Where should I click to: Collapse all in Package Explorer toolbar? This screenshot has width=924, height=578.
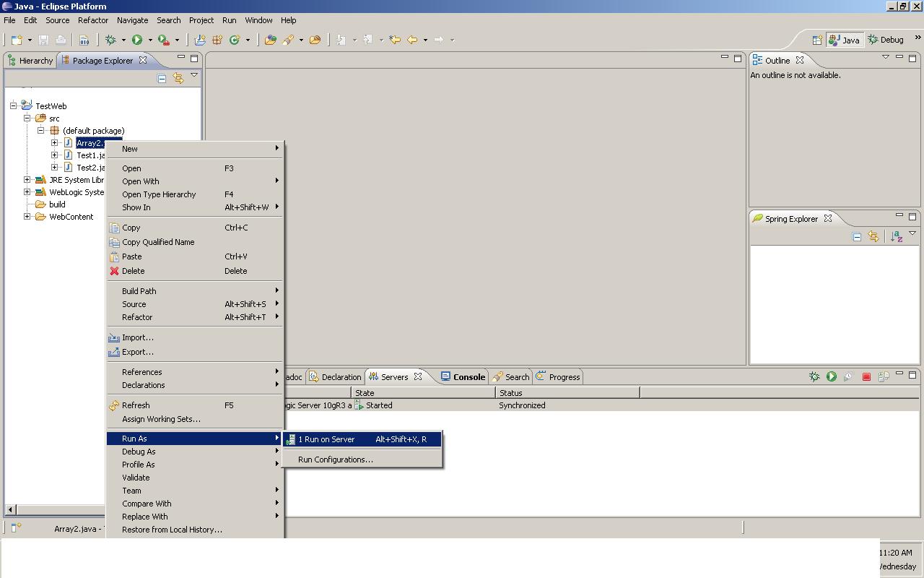(x=162, y=78)
